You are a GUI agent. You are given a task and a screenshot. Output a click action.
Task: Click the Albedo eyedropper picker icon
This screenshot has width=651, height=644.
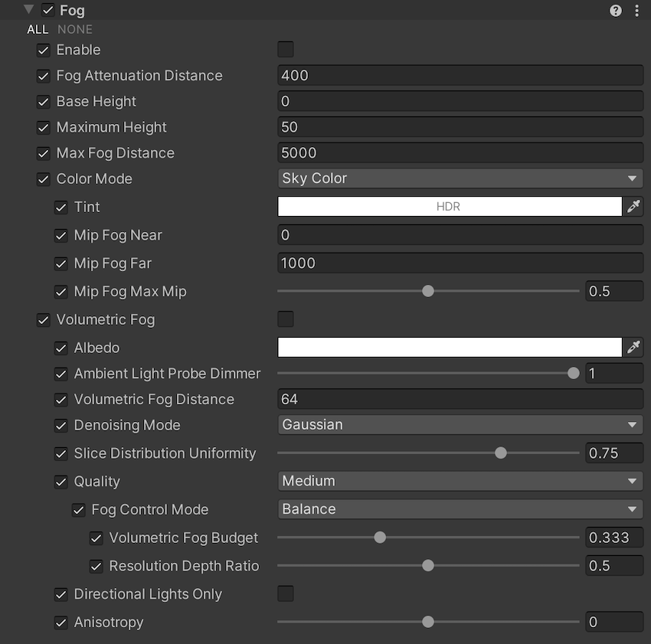click(633, 348)
